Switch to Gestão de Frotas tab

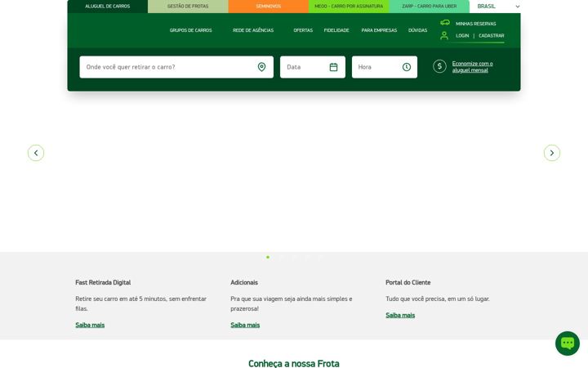tap(188, 7)
